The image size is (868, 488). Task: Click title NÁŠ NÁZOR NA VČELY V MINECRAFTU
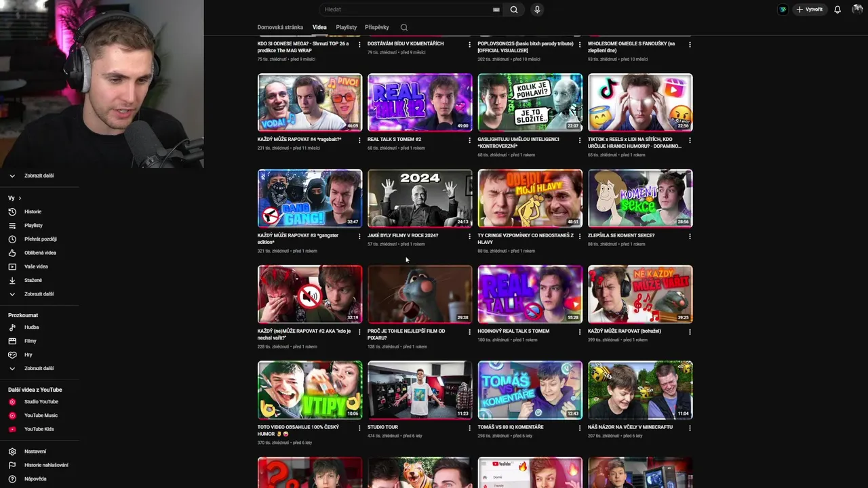click(x=630, y=427)
